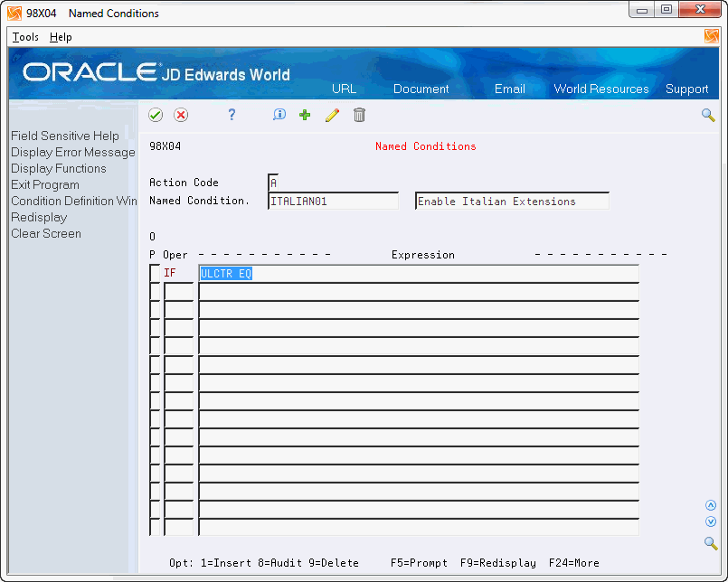728x582 pixels.
Task: Select Redisplay in sidebar
Action: [39, 217]
